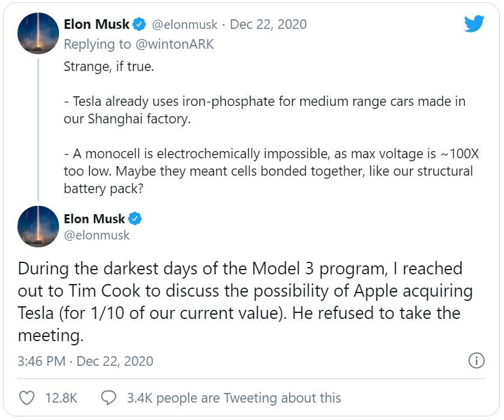Click the Elon Musk name in the reply tweet header
This screenshot has height=420, width=504.
coord(96,25)
